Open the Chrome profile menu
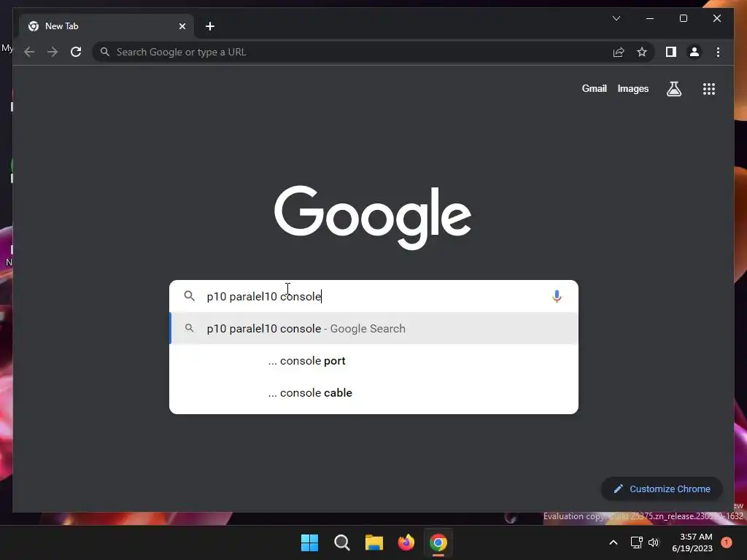 point(694,52)
